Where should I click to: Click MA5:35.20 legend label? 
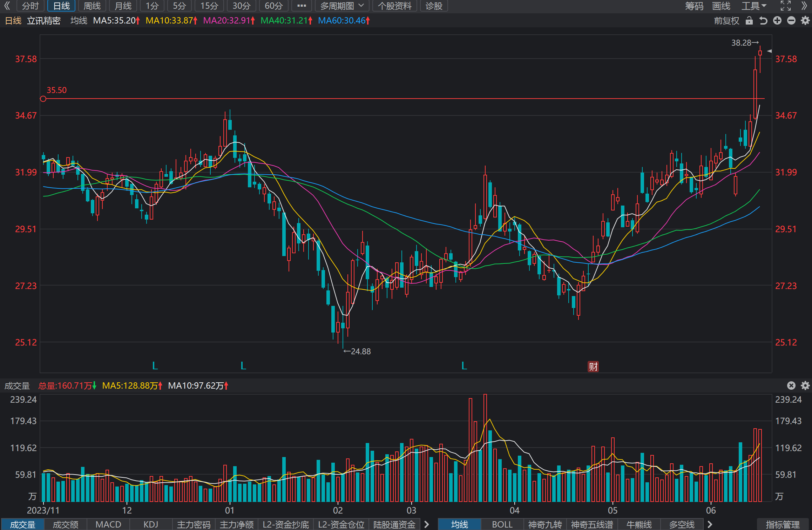coord(116,21)
